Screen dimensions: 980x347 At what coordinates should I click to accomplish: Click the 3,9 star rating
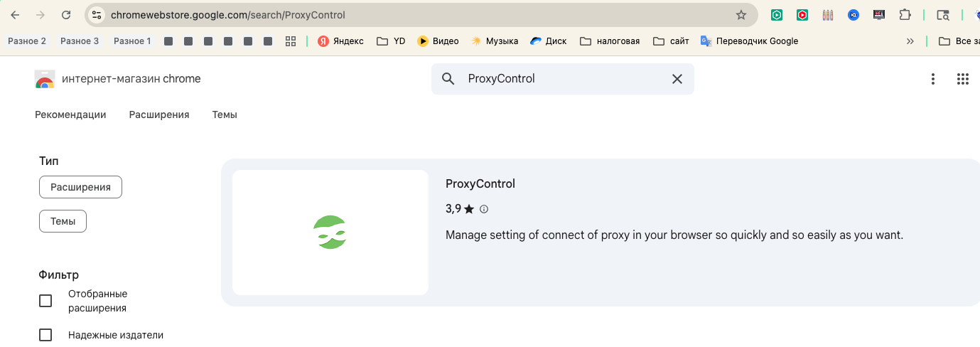point(460,209)
